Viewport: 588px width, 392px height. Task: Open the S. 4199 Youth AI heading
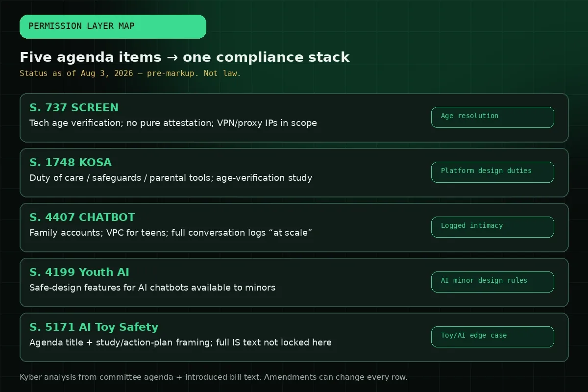79,272
